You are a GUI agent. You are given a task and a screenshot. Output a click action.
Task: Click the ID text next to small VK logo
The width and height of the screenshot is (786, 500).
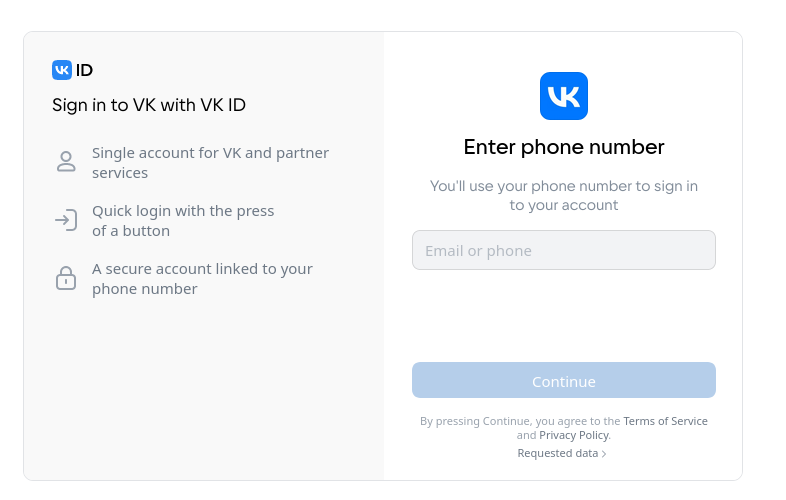point(84,70)
